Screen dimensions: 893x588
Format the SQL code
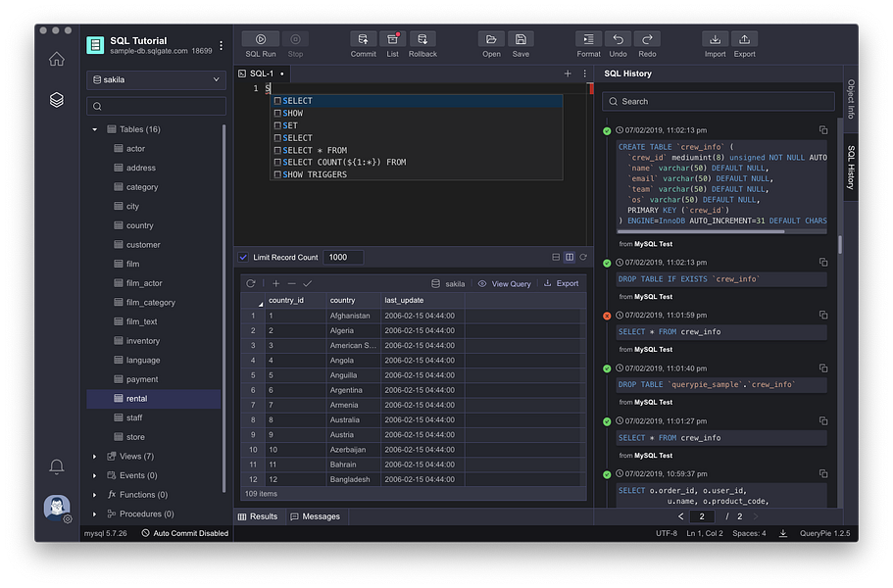coord(588,39)
